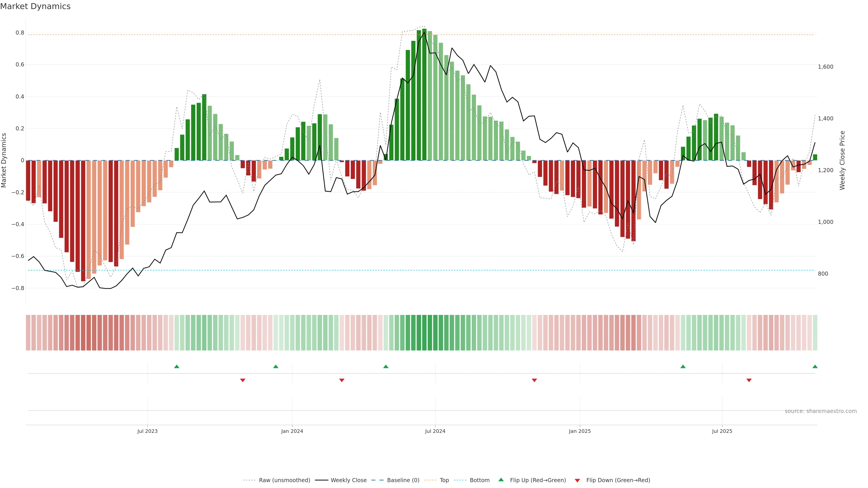Click flip-up triangle between Jan and Jul 2024
This screenshot has height=488, width=868.
click(386, 366)
